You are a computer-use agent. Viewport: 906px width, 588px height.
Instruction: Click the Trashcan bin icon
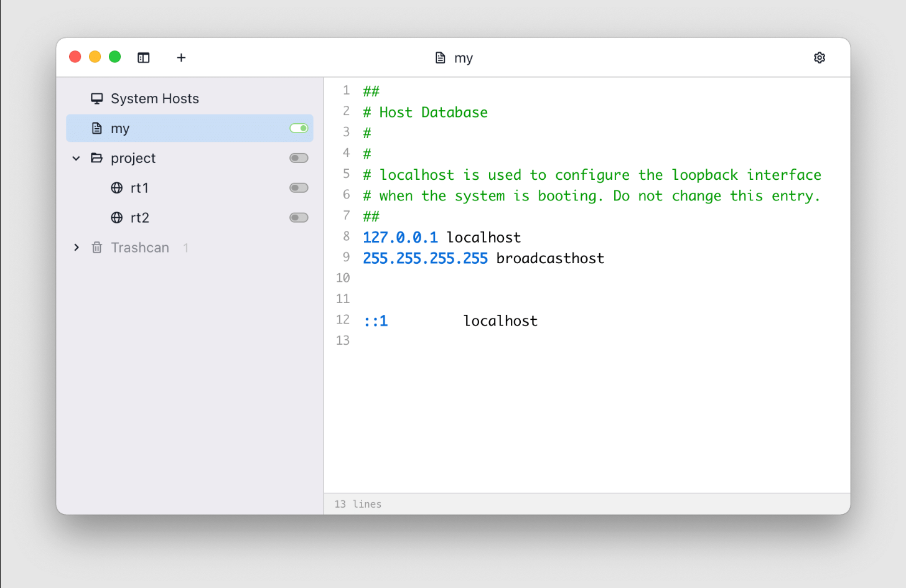[97, 247]
